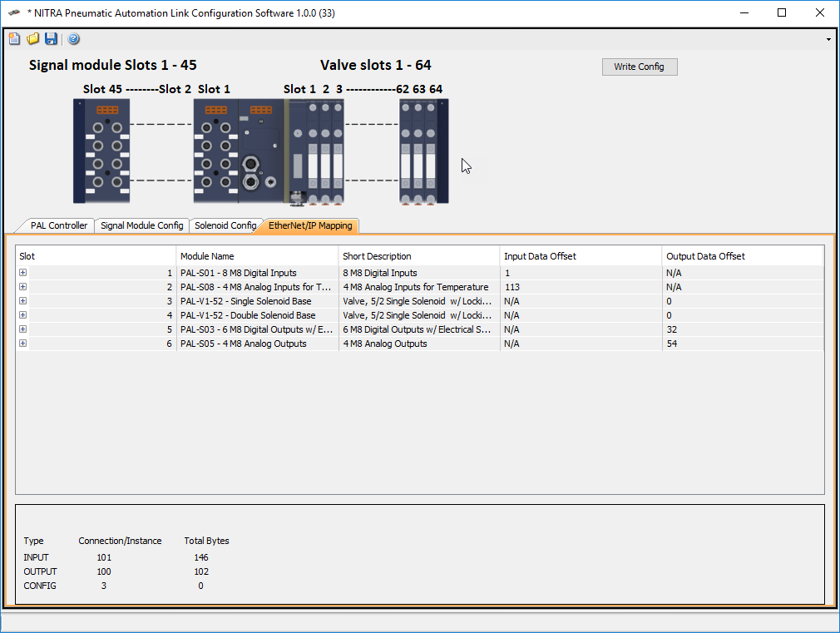The width and height of the screenshot is (840, 633).
Task: Maximize the NITRA configuration window
Action: click(782, 12)
